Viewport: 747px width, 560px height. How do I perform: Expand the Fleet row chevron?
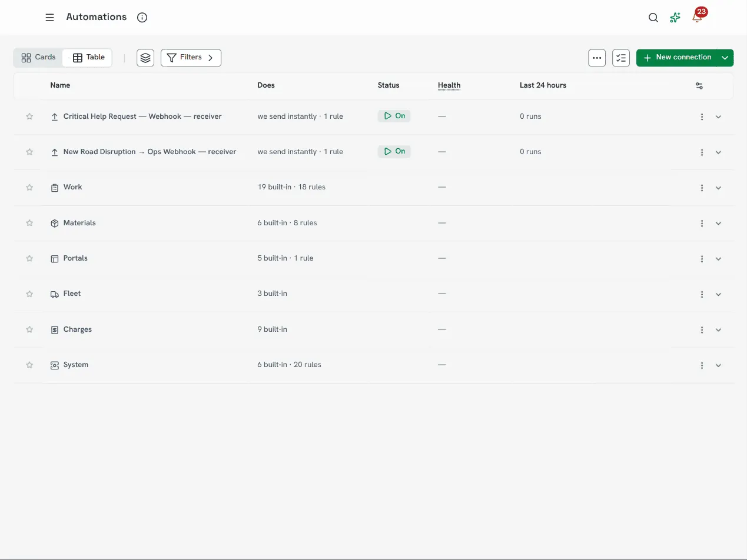coord(718,294)
